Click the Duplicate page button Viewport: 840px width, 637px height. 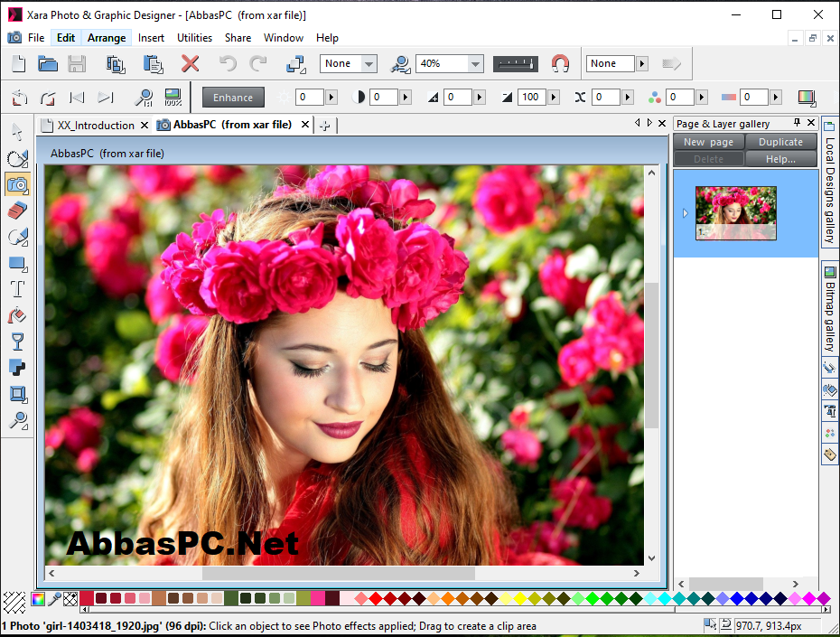780,142
